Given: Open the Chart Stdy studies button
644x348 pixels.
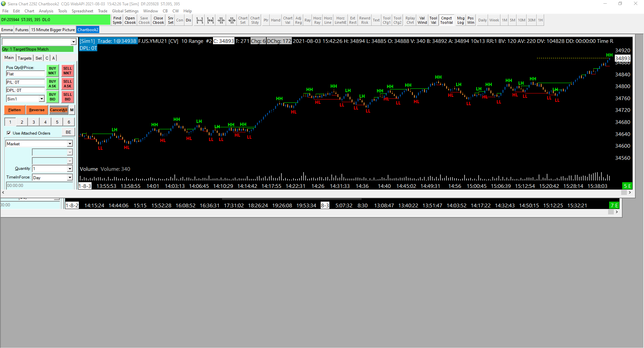Looking at the screenshot, I should click(x=255, y=20).
